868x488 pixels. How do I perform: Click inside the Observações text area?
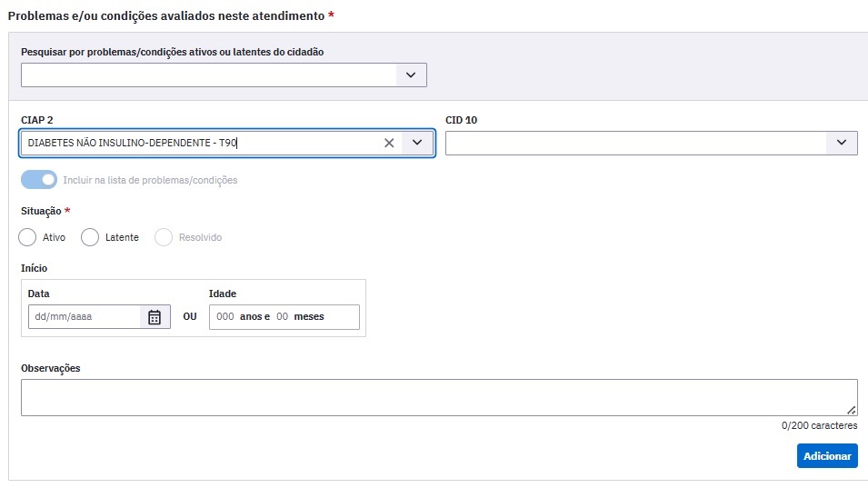point(439,397)
